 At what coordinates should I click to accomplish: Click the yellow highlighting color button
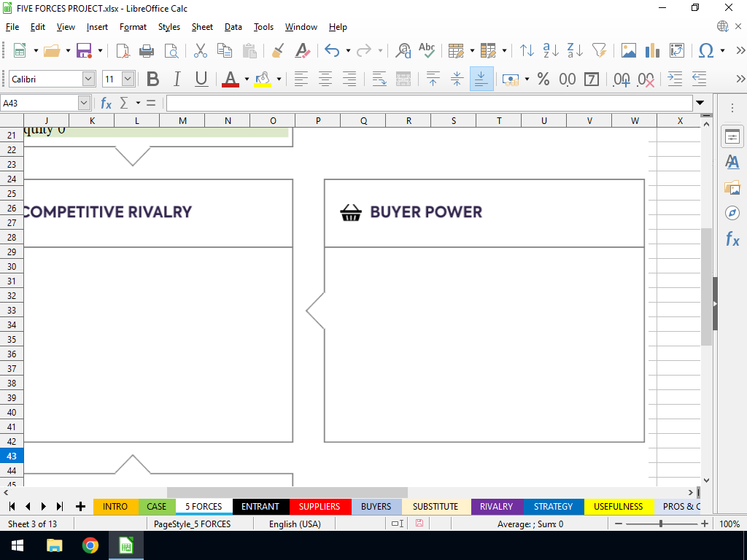tap(261, 79)
